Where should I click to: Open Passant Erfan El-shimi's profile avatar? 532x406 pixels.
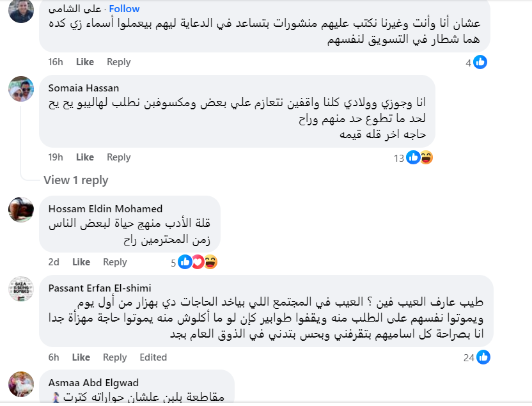(x=21, y=289)
